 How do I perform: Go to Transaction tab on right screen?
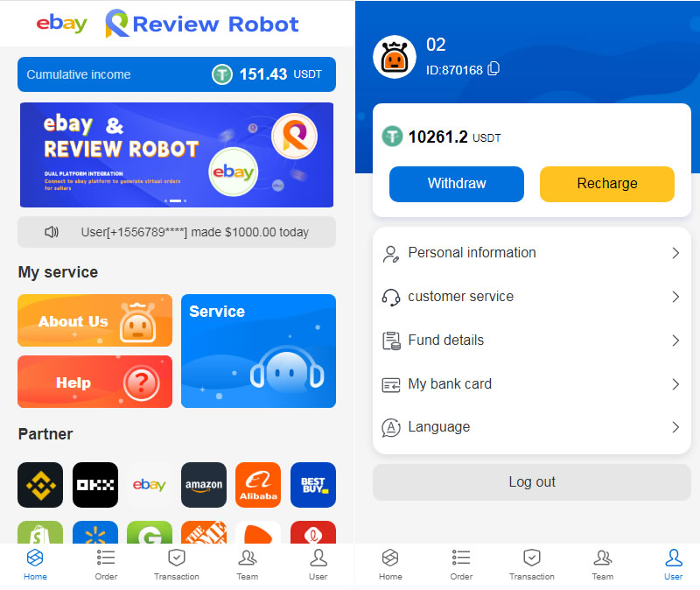pos(532,565)
